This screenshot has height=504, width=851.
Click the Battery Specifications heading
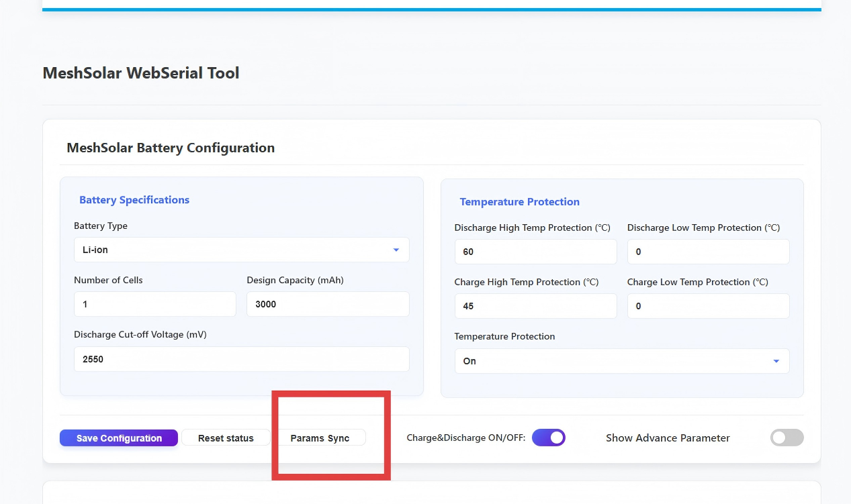[x=134, y=200]
